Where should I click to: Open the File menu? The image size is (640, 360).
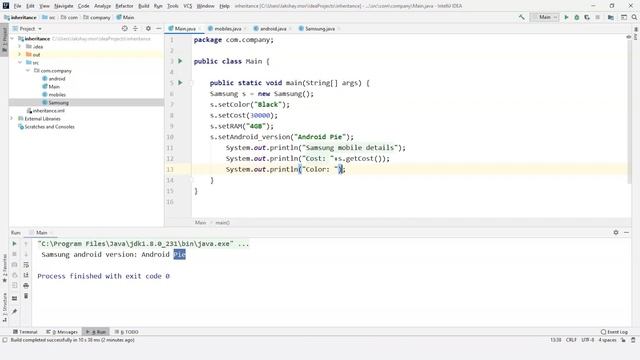17,6
